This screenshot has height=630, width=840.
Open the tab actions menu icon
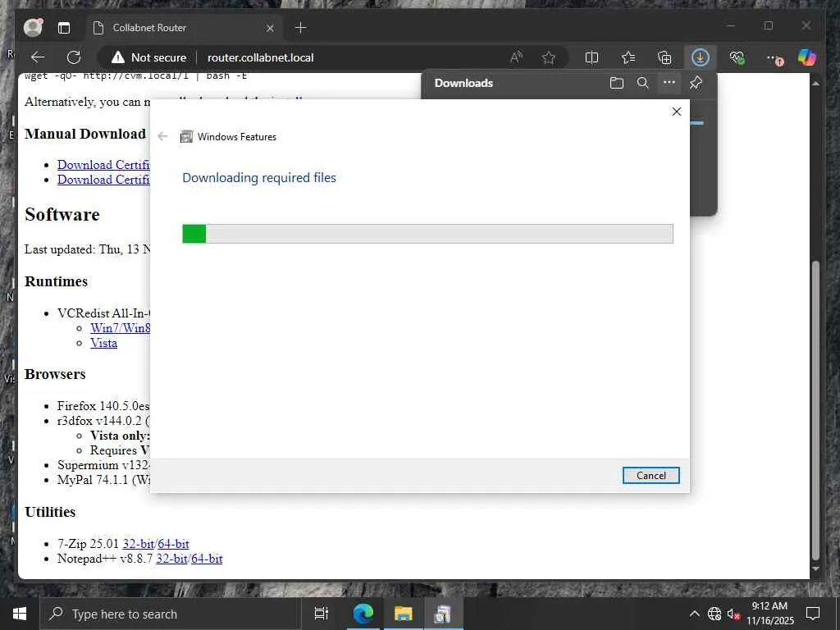[x=64, y=28]
